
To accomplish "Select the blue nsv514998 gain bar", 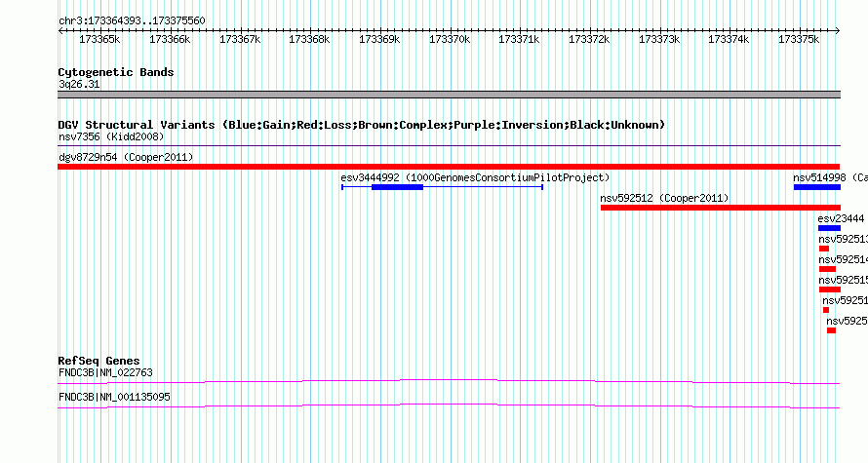I will pos(817,187).
